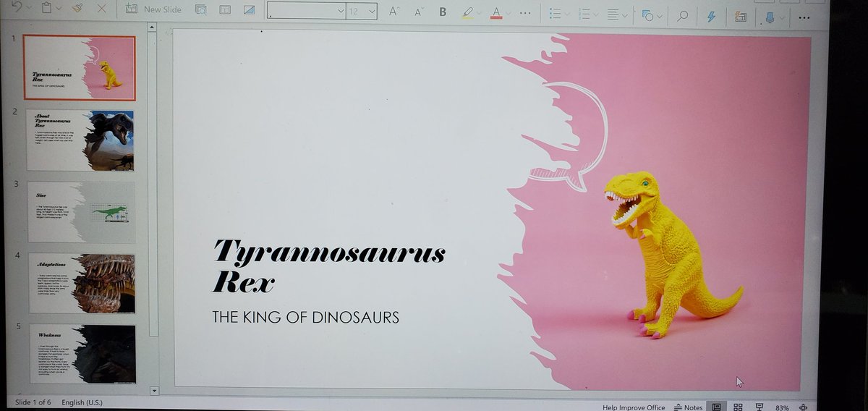
Task: Click the Fit slide to window icon
Action: [x=804, y=408]
